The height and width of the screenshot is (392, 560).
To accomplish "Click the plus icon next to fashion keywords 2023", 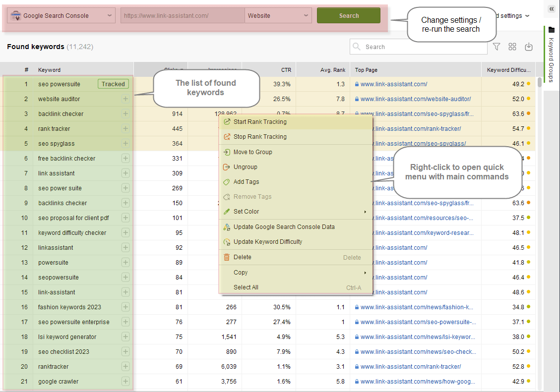I will (125, 307).
